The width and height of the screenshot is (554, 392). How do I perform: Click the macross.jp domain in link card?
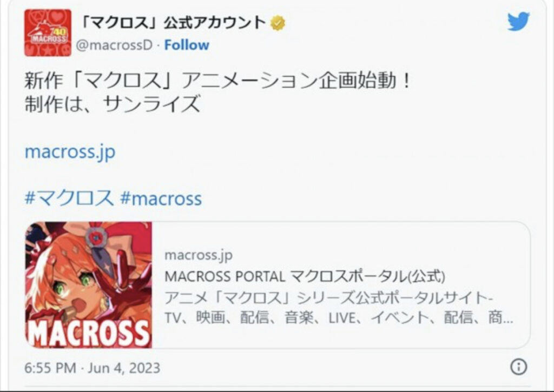199,255
